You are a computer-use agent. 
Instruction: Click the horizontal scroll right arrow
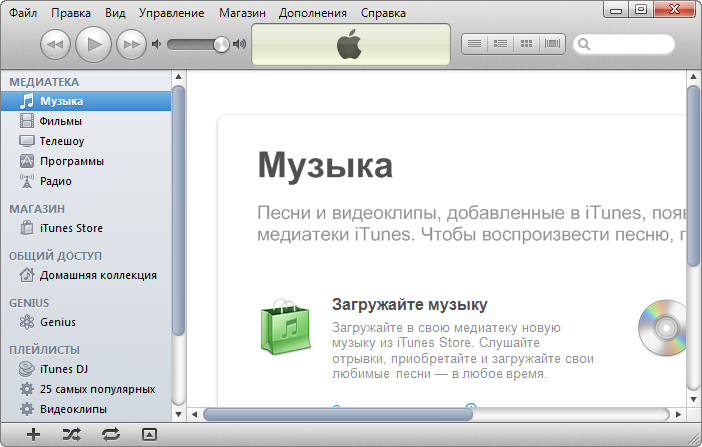(678, 415)
